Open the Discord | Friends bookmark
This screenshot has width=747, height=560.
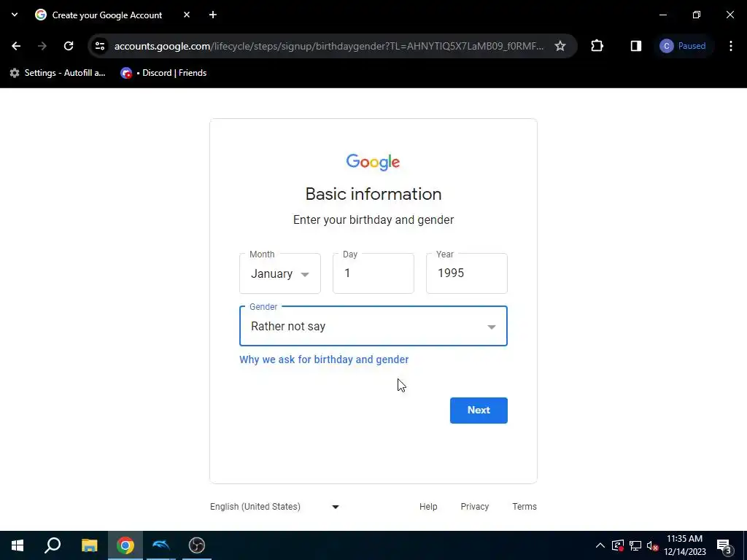pos(164,73)
